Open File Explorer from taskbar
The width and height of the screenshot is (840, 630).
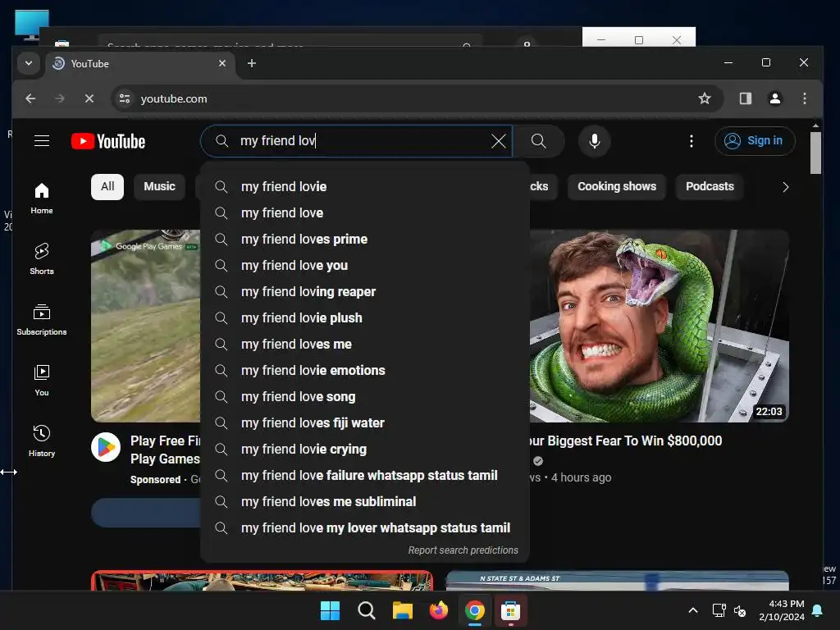[402, 610]
